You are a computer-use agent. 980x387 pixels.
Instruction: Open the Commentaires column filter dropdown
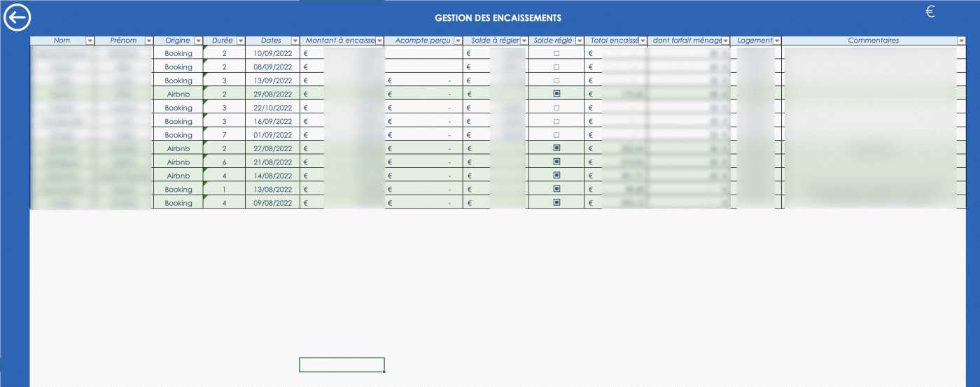[961, 41]
